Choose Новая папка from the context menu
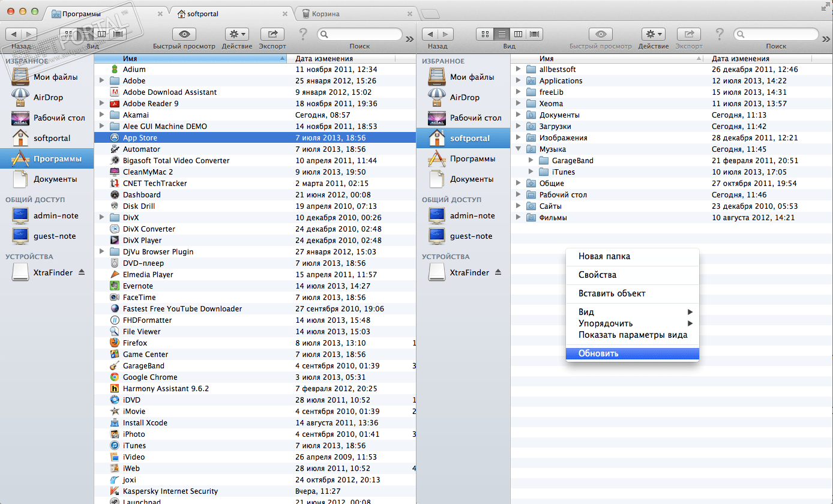 coord(633,256)
